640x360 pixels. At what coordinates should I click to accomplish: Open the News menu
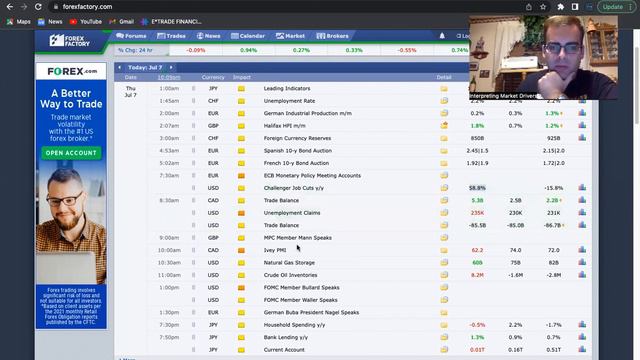(x=209, y=36)
